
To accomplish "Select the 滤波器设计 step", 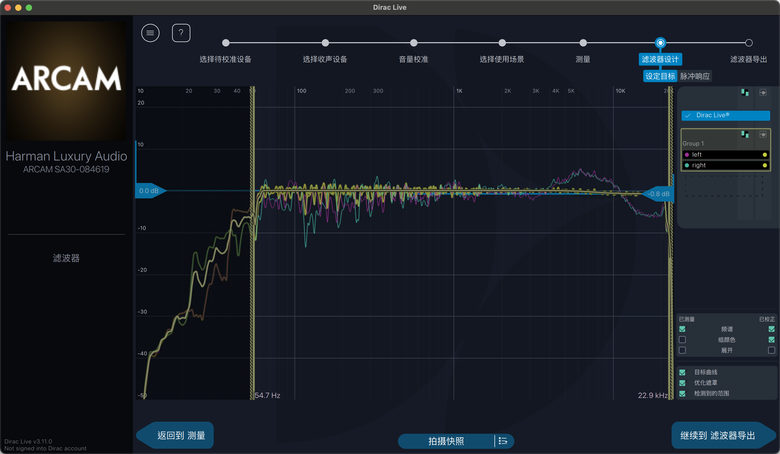I will coord(660,59).
